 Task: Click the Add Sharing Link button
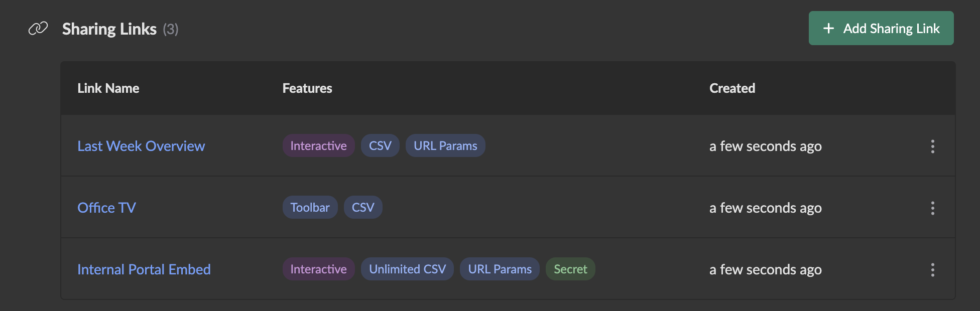point(881,28)
